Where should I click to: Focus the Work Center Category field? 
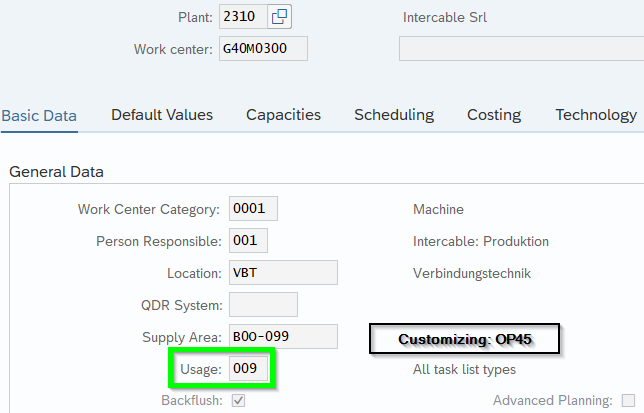(253, 209)
